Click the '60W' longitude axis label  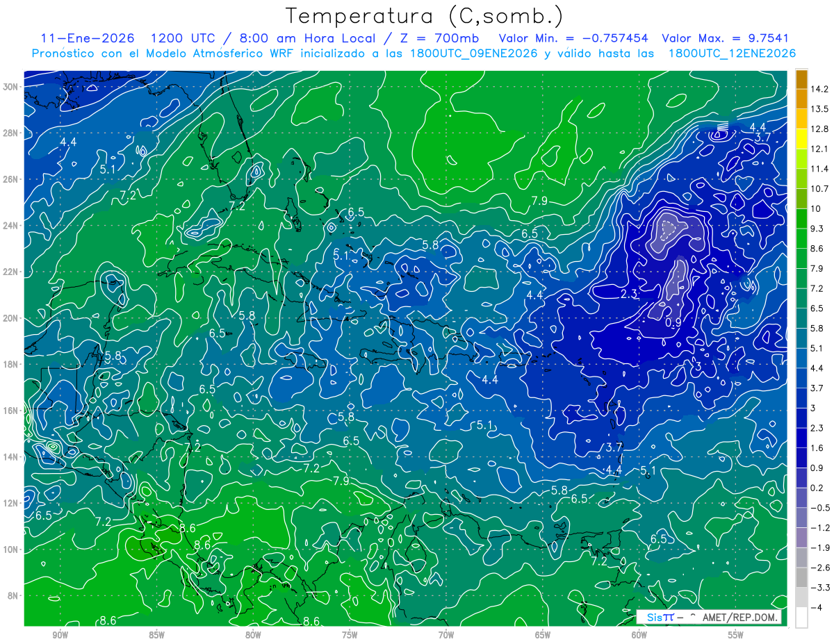coord(639,636)
